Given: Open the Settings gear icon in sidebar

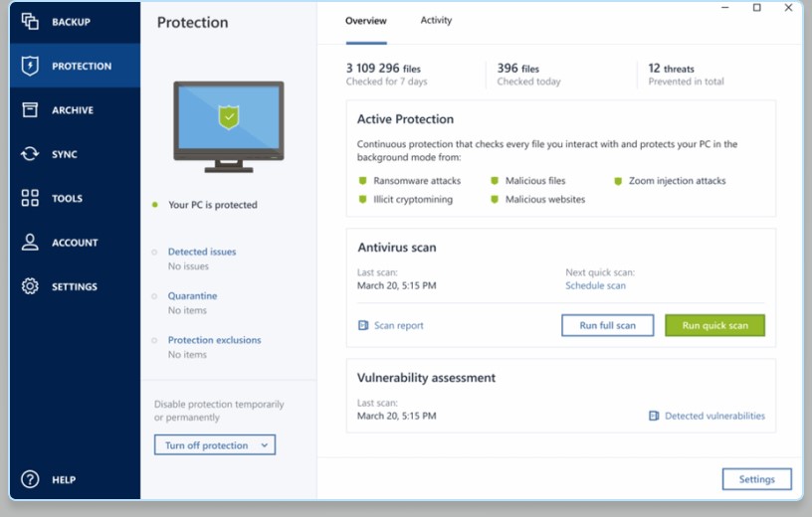Looking at the screenshot, I should pos(30,286).
